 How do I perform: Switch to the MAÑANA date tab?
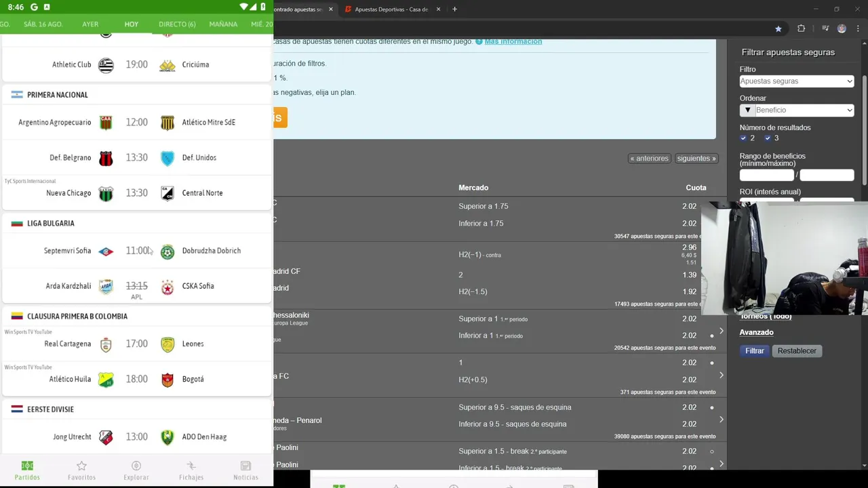click(x=223, y=24)
